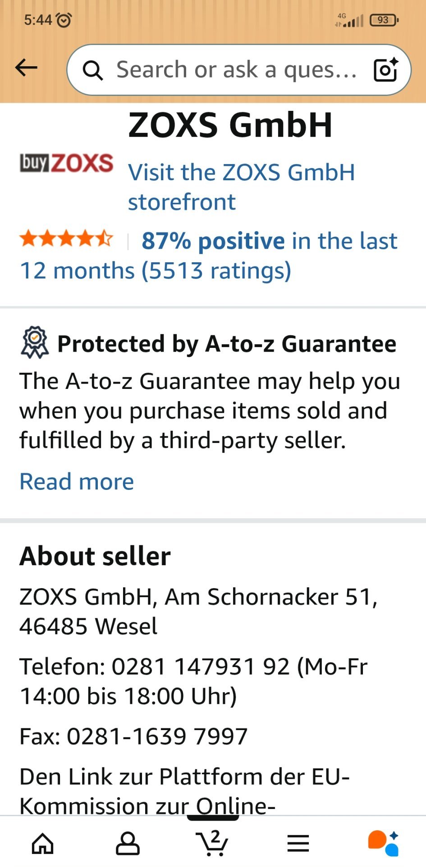Tap the search magnifier icon
Viewport: 426px width, 868px height.
93,70
